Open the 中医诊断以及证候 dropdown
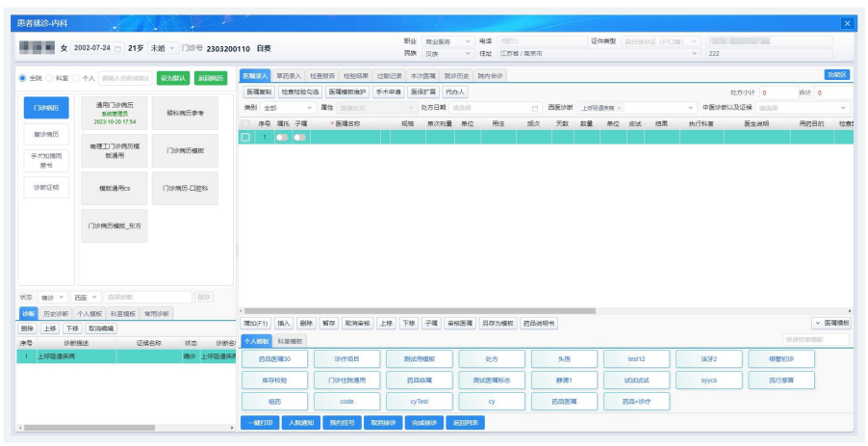This screenshot has width=868, height=446. tap(803, 108)
